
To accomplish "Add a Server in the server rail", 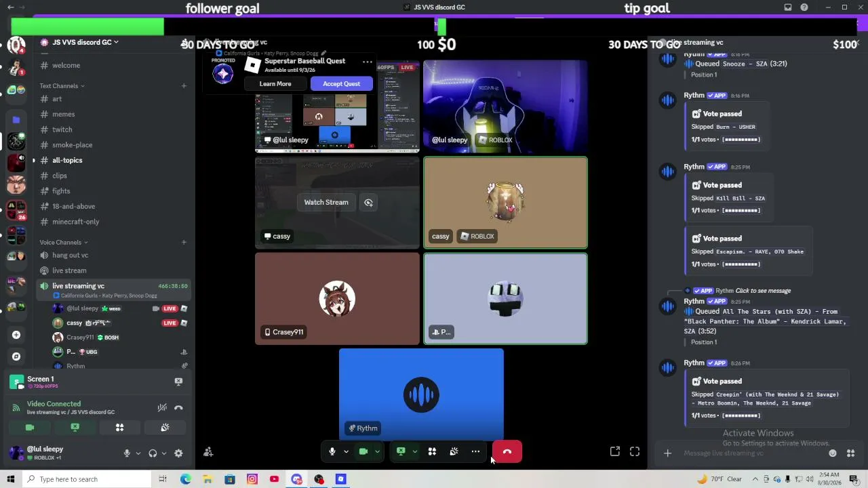I will tap(16, 335).
